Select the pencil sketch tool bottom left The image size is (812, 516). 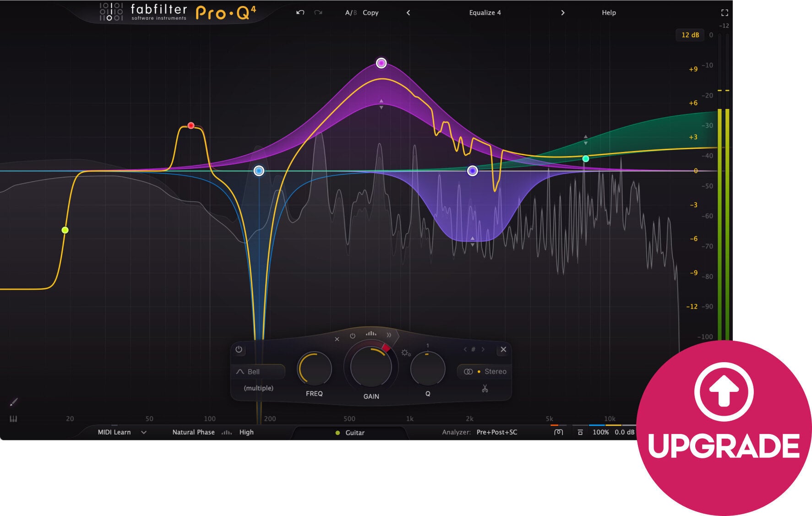pos(15,401)
